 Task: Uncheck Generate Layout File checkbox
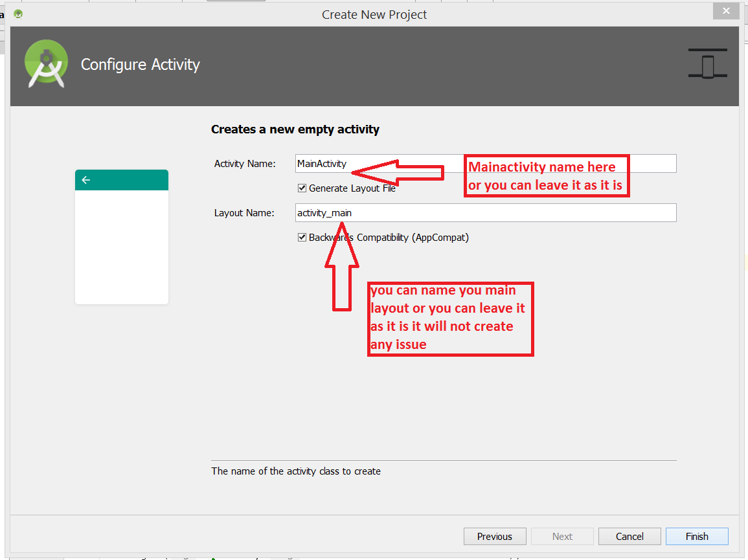302,188
